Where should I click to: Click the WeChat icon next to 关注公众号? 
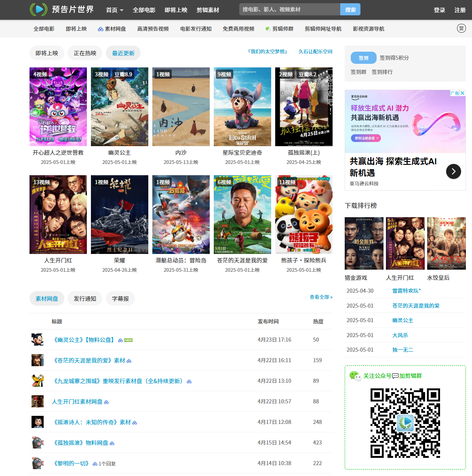pyautogui.click(x=355, y=376)
